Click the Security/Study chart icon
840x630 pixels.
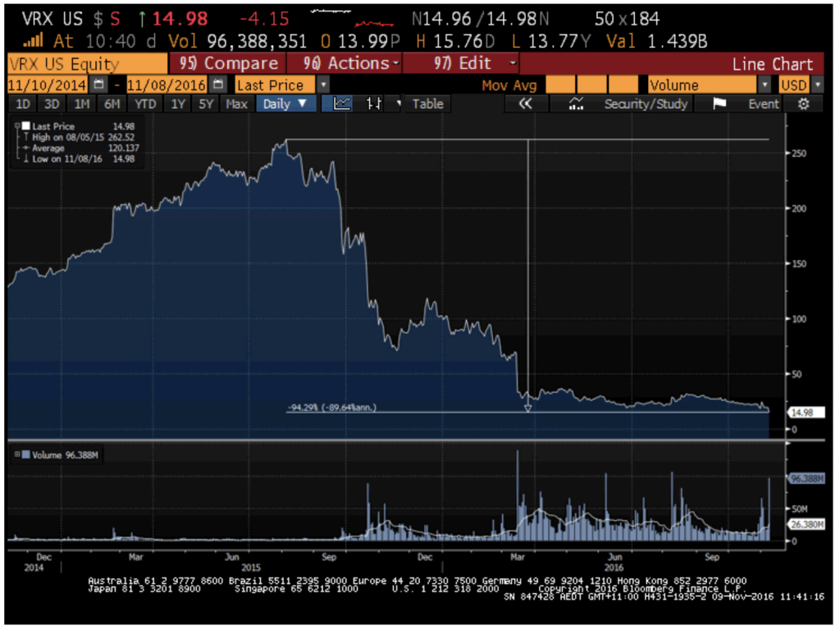pyautogui.click(x=576, y=103)
